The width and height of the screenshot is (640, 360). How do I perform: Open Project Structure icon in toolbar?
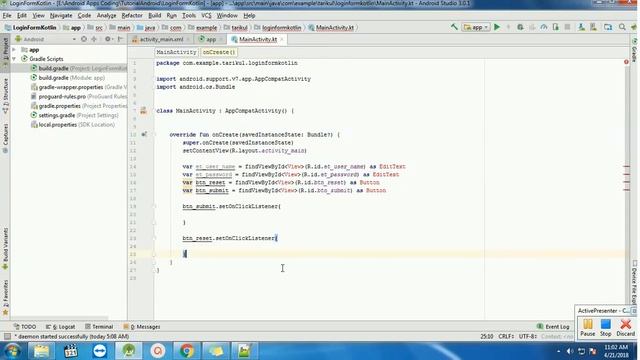pyautogui.click(x=608, y=27)
